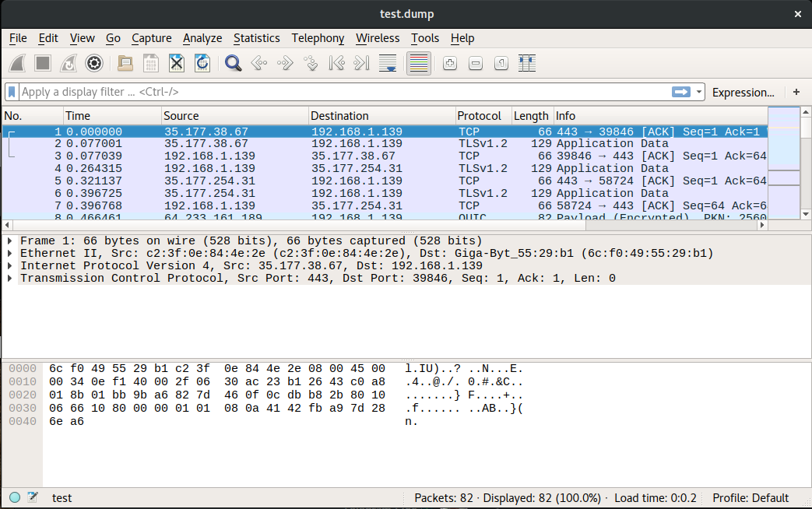Toggle packet list colorization
Screen dimensions: 812x509
click(419, 64)
